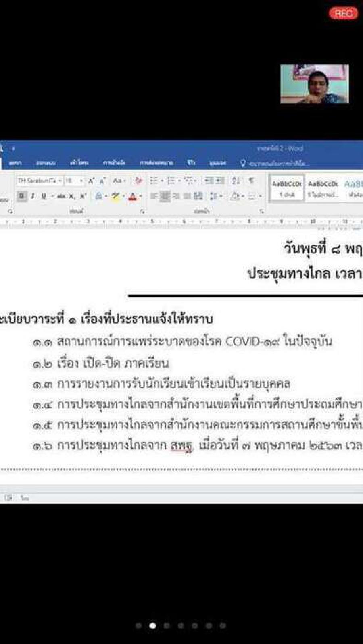
Task: Toggle Bold formatting in the ribbon
Action: (x=22, y=196)
